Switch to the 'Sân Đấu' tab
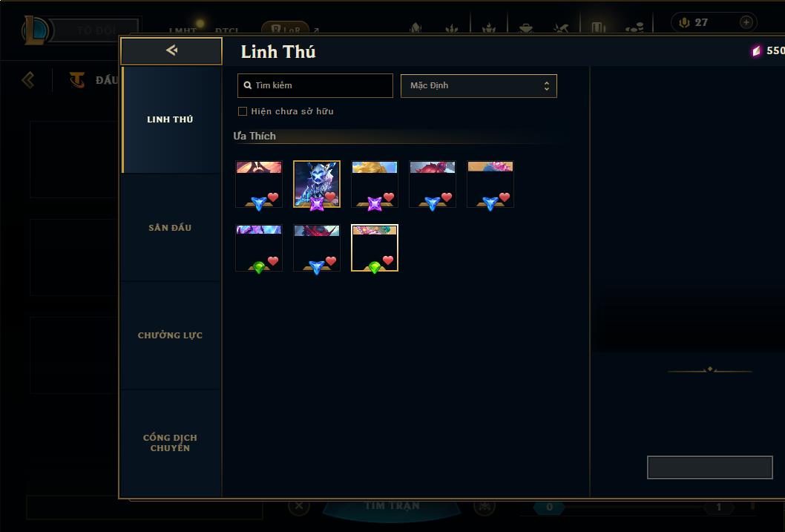This screenshot has width=785, height=532. [170, 228]
